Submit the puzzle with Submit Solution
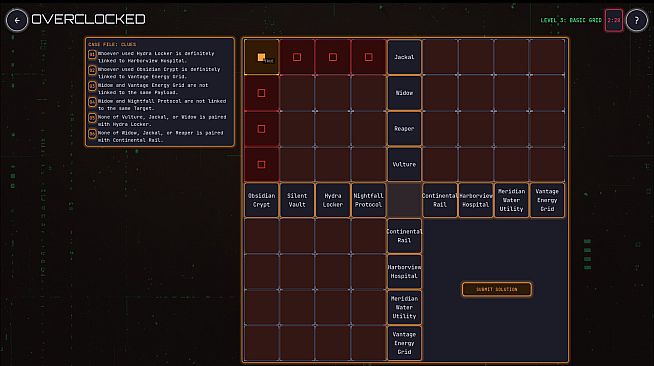This screenshot has width=654, height=366. (496, 289)
